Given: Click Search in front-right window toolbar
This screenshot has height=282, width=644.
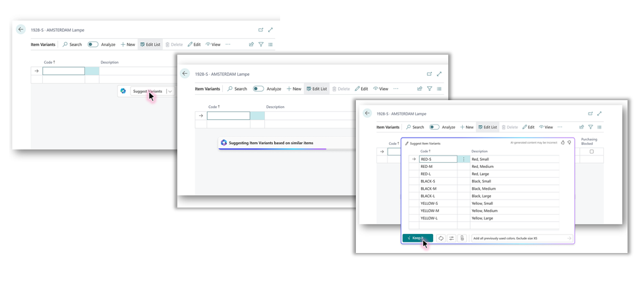Looking at the screenshot, I should click(415, 127).
